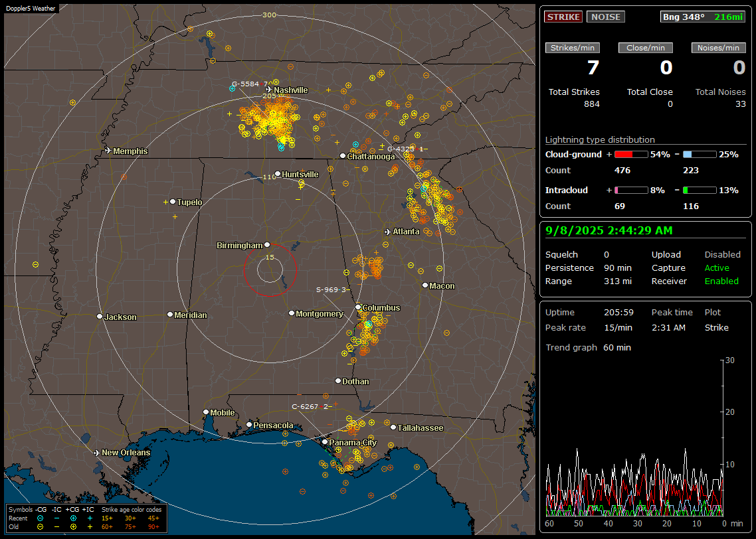Click the 9/8/2025 2:44:29 AM timestamp
Image resolution: width=756 pixels, height=539 pixels.
609,231
